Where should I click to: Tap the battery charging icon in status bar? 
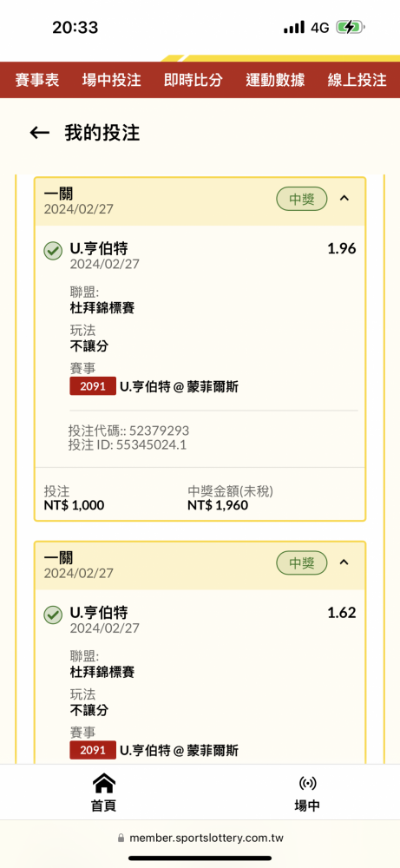351,27
